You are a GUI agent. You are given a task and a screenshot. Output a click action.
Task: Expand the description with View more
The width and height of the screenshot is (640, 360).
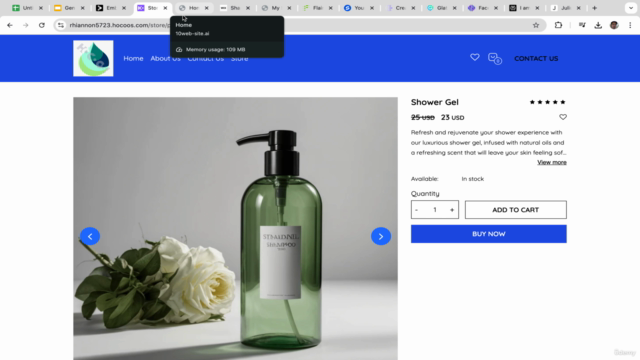coord(552,162)
